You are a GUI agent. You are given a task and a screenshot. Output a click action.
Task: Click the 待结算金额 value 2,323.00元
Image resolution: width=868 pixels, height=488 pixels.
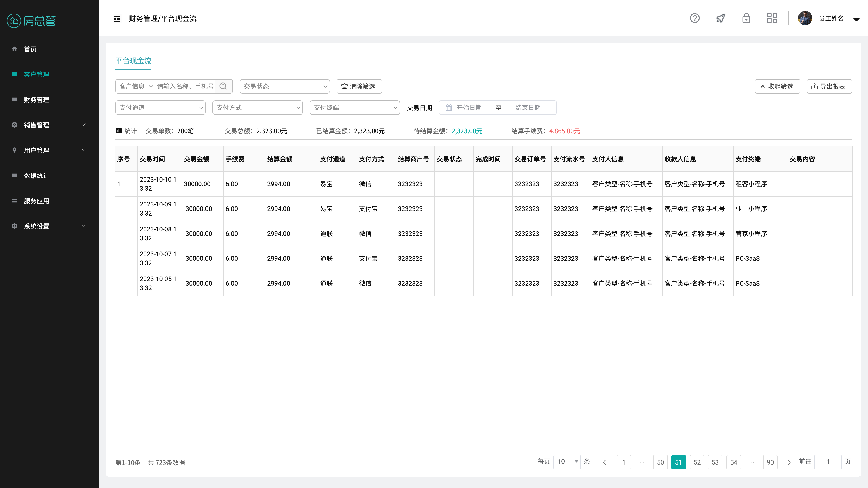click(467, 131)
